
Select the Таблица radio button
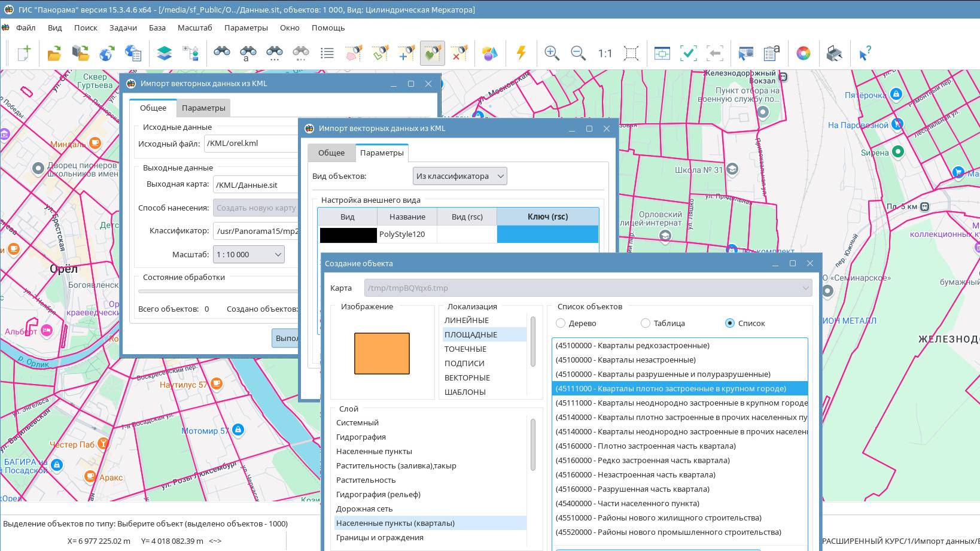tap(645, 323)
